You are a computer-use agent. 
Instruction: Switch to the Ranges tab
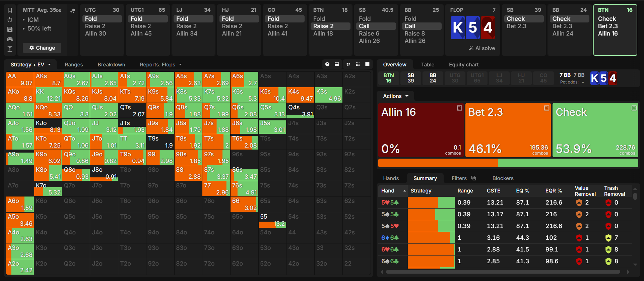74,65
